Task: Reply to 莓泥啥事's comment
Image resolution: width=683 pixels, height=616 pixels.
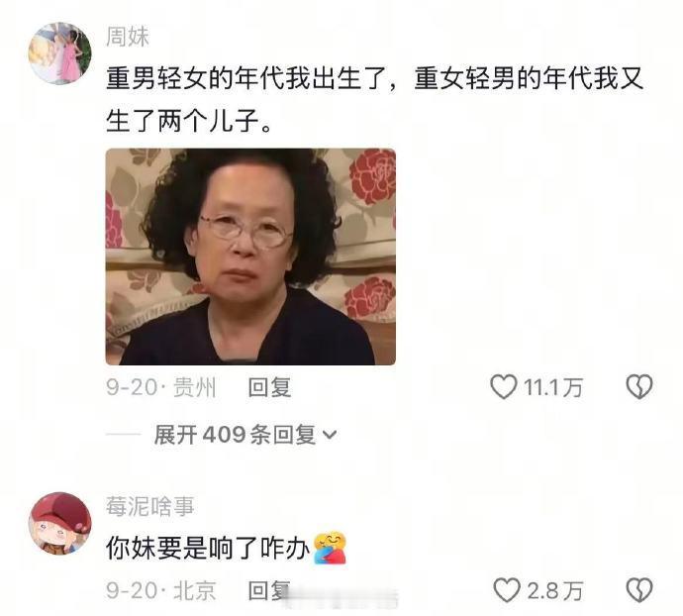Action: (x=269, y=590)
